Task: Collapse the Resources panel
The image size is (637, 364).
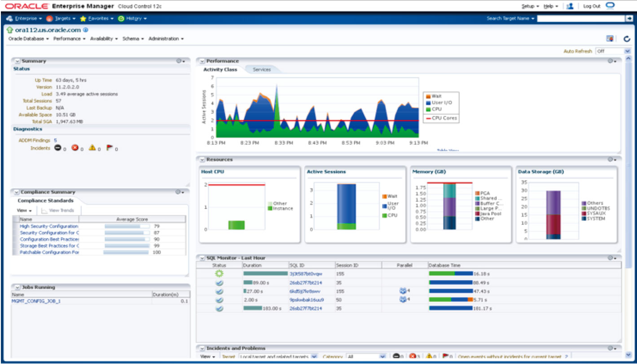Action: [x=202, y=159]
